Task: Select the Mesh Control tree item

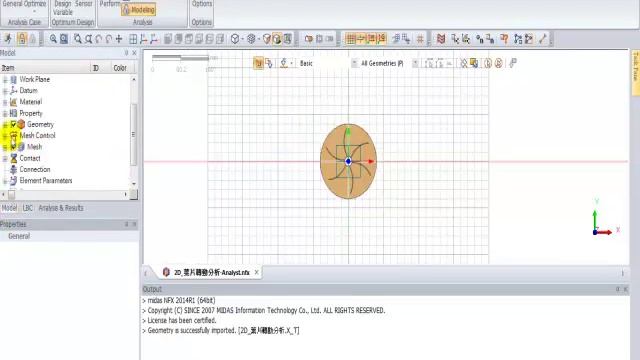Action: point(37,136)
